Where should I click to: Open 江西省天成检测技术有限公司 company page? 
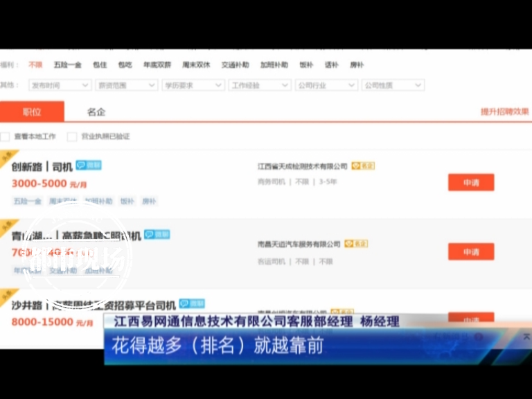(303, 166)
